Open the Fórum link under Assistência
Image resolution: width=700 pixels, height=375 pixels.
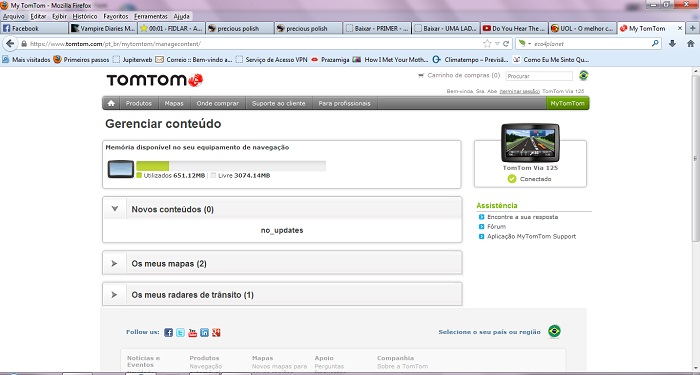[x=496, y=226]
